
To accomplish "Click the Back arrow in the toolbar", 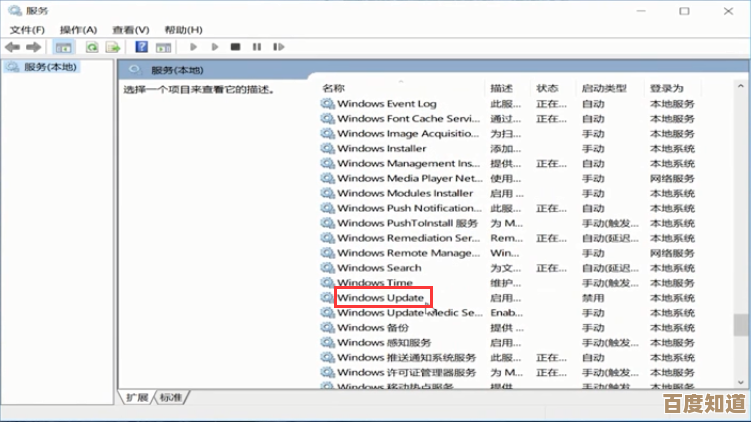I will click(13, 47).
